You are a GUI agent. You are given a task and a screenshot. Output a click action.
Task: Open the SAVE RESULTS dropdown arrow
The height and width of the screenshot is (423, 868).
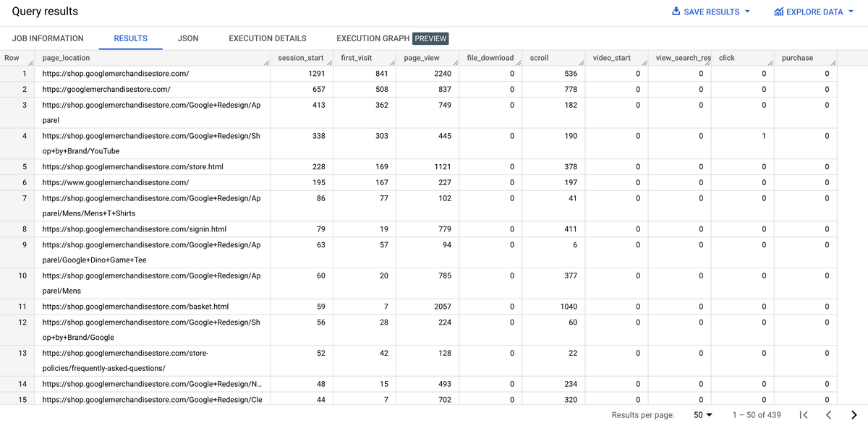pyautogui.click(x=749, y=12)
